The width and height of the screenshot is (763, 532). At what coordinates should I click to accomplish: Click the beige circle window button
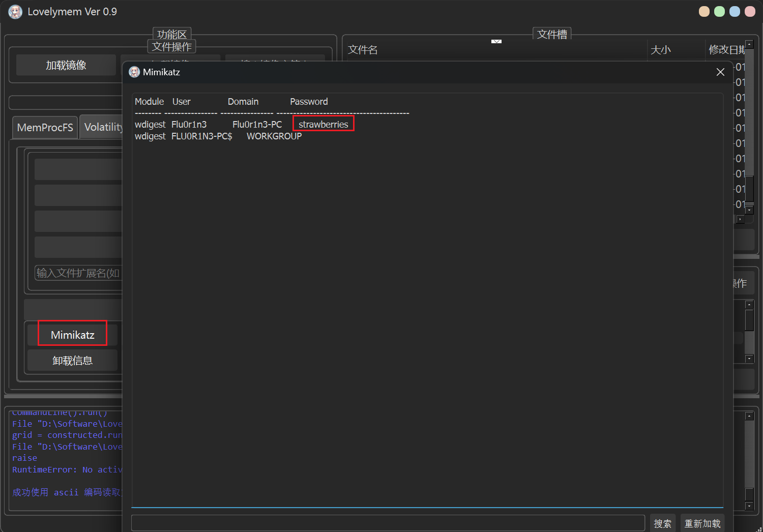tap(704, 12)
